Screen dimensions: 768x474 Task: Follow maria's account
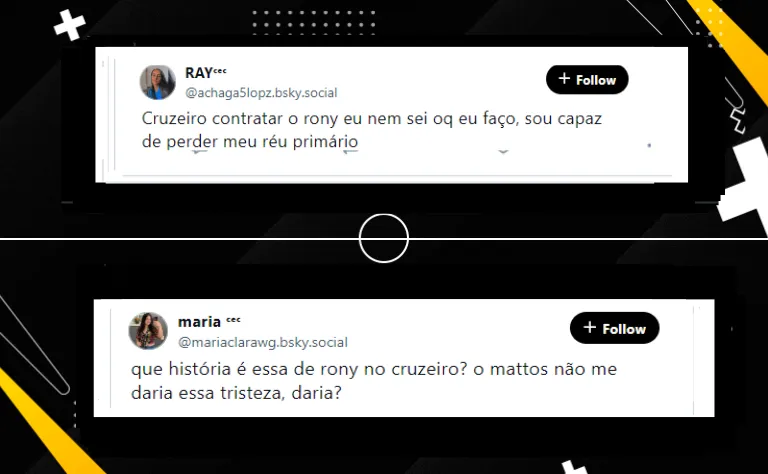(x=614, y=328)
